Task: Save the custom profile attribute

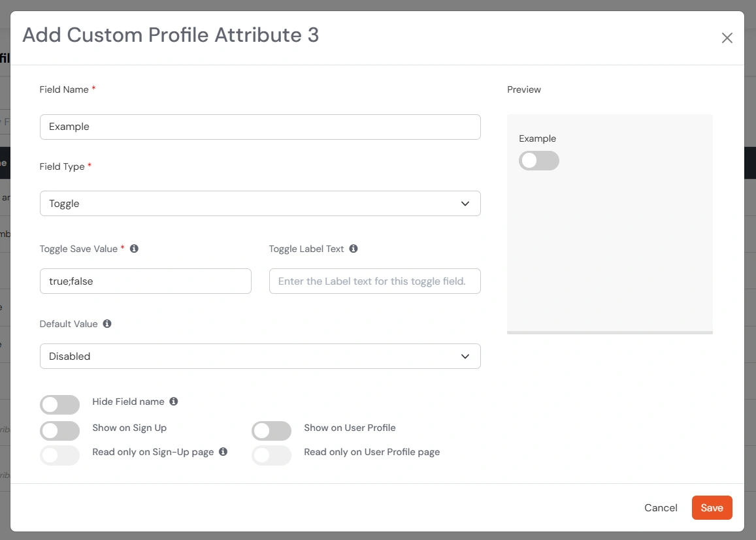Action: click(x=712, y=507)
